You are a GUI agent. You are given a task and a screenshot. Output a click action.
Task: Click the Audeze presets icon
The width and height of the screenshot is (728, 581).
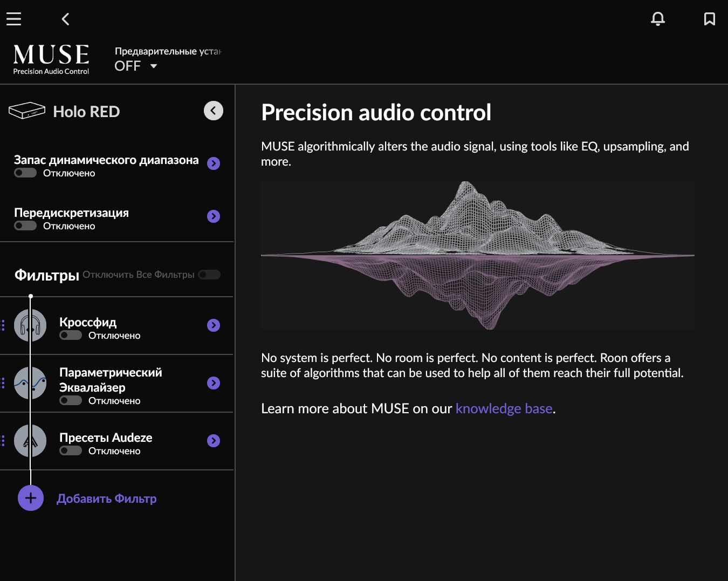[30, 441]
